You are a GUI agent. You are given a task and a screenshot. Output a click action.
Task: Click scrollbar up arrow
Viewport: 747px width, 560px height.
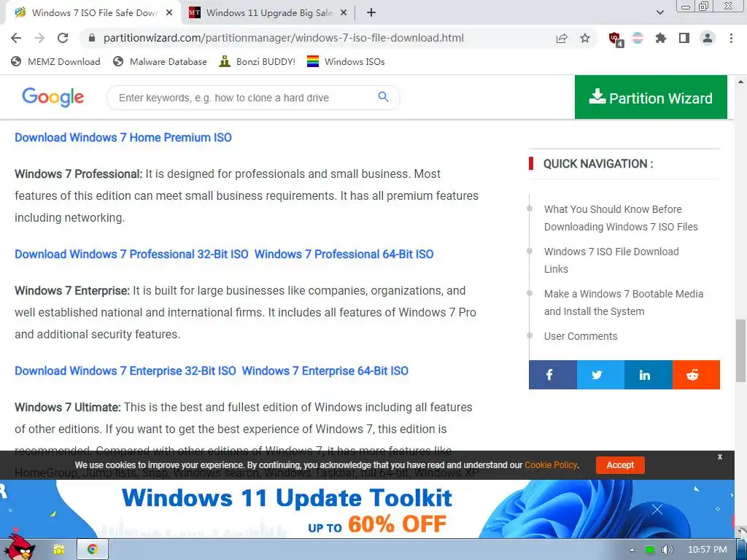[740, 82]
